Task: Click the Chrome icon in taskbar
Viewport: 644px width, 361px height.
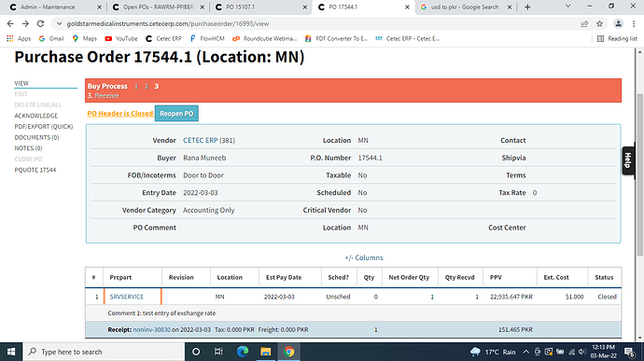Action: coord(288,352)
